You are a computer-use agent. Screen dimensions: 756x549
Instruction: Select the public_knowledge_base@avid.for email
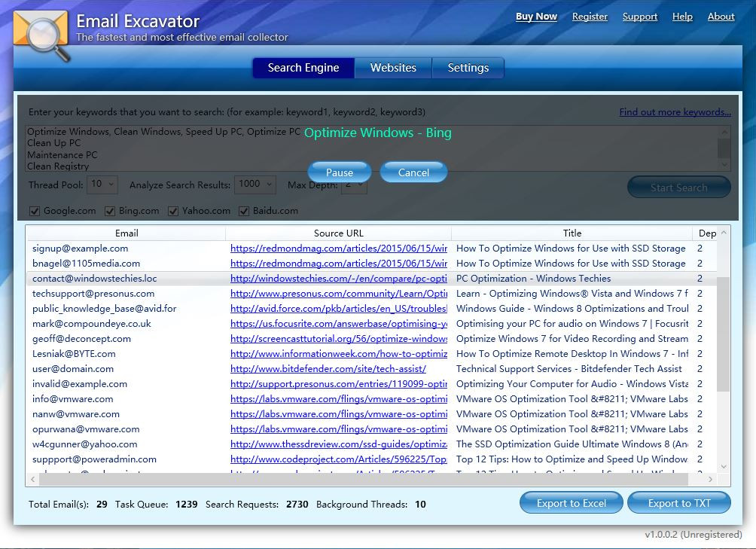[x=104, y=309]
